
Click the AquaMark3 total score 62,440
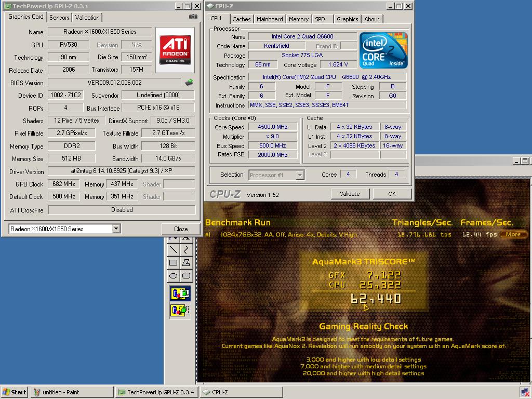376,299
